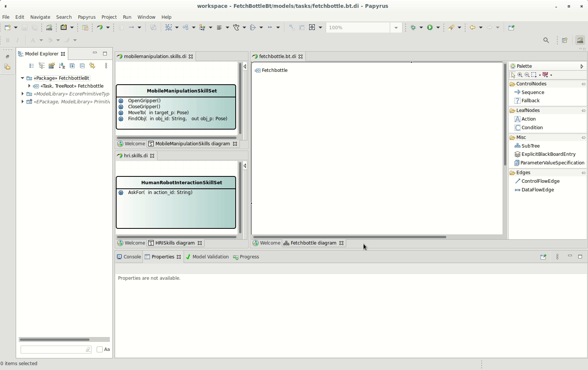Select the Sequence node in Palette
This screenshot has height=370, width=588.
pyautogui.click(x=532, y=92)
